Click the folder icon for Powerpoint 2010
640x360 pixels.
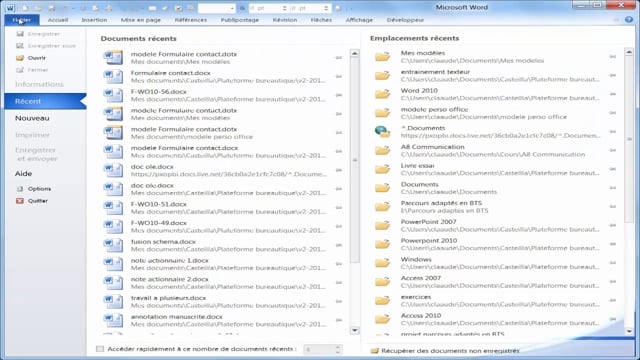[382, 244]
